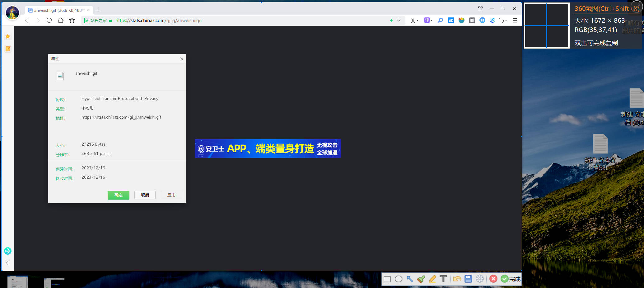Expand the restore-tab dropdown arrow

point(506,21)
